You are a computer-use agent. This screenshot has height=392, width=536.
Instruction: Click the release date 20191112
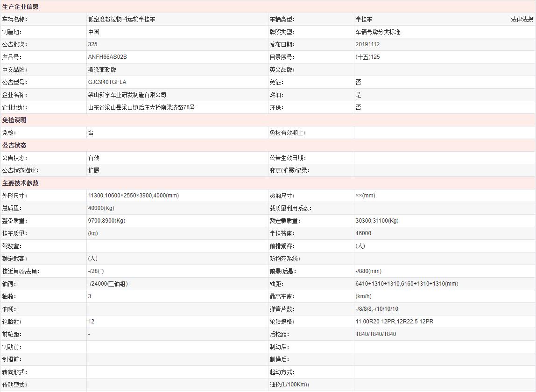tap(367, 45)
